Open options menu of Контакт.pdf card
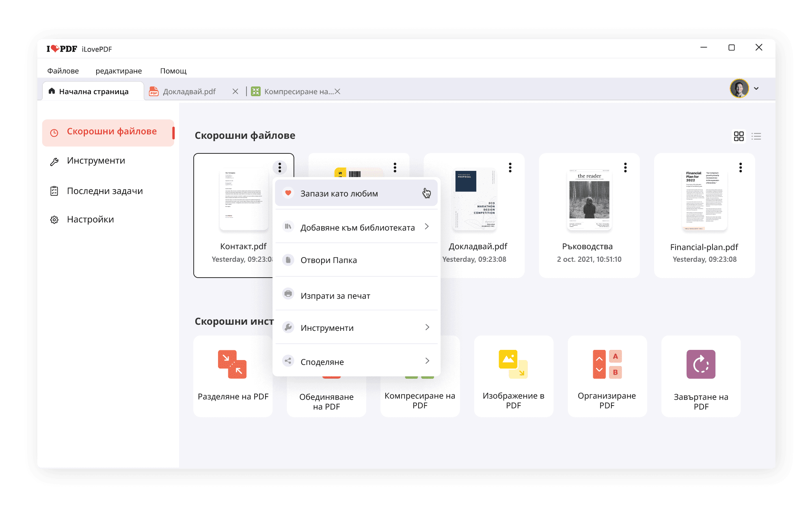The height and width of the screenshot is (509, 812). coord(280,168)
